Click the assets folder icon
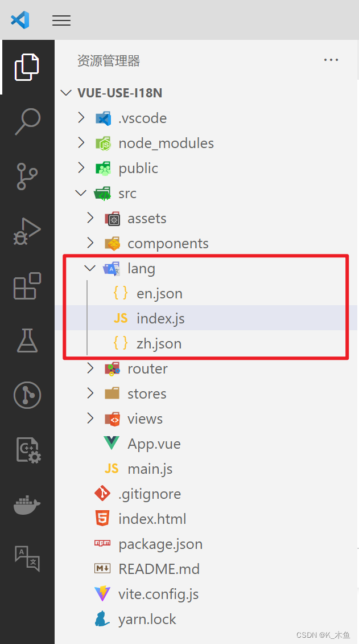This screenshot has width=359, height=644. pyautogui.click(x=113, y=219)
